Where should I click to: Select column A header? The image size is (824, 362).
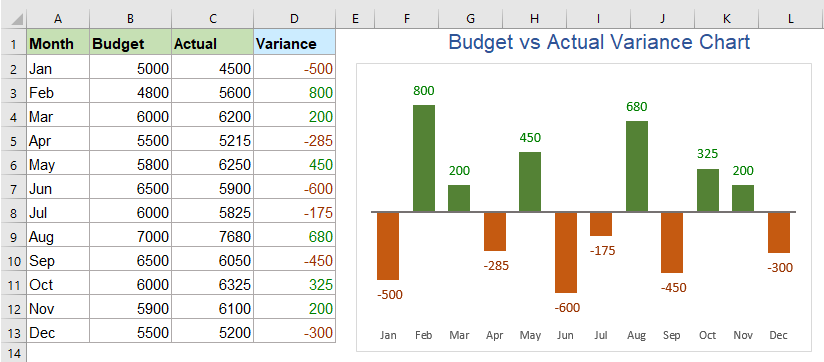click(58, 19)
